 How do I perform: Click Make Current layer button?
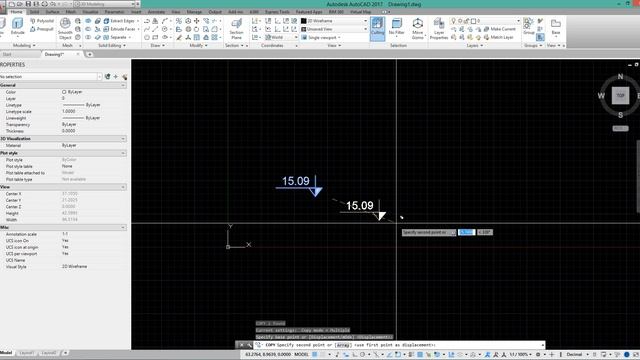(500, 29)
